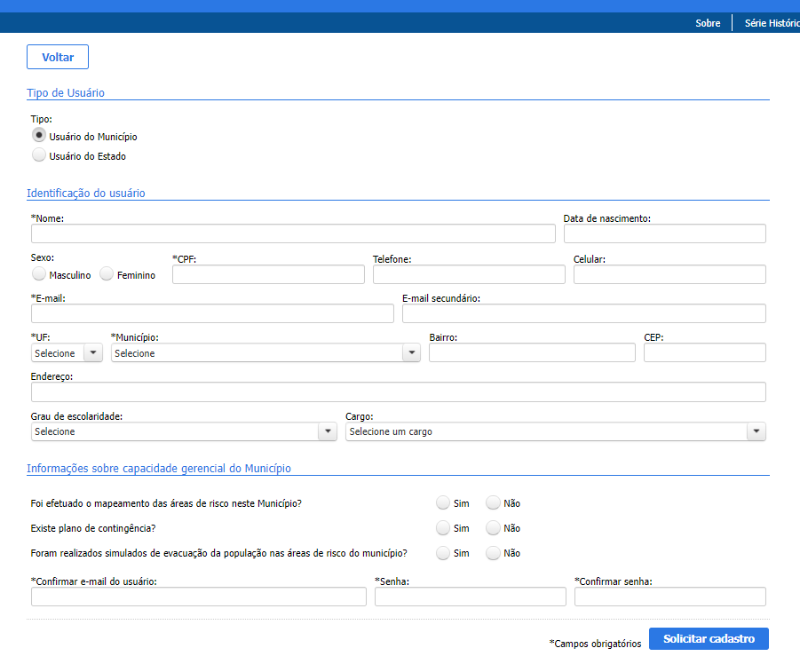This screenshot has width=800, height=672.
Task: Select Sim for evacuation simulations question
Action: (x=443, y=553)
